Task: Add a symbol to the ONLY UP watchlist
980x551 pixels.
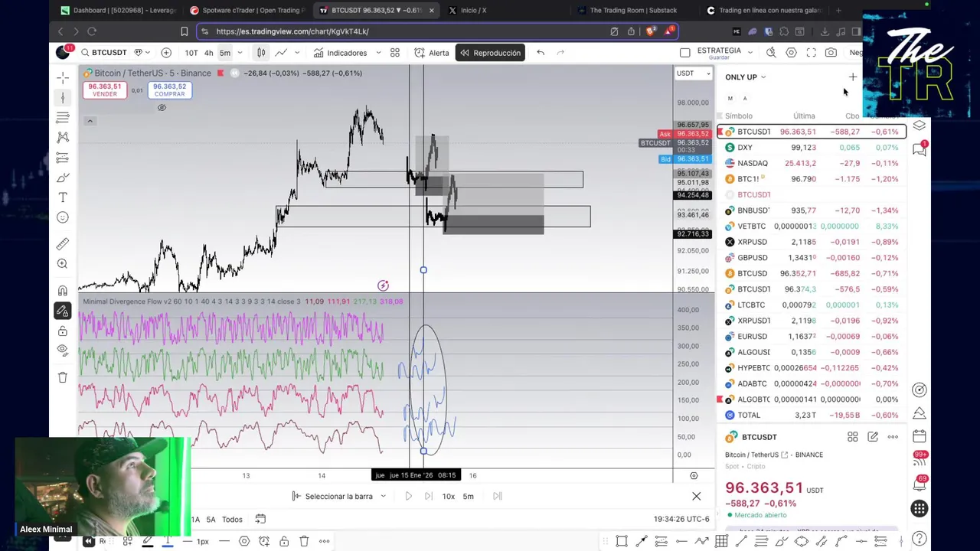Action: click(x=853, y=77)
